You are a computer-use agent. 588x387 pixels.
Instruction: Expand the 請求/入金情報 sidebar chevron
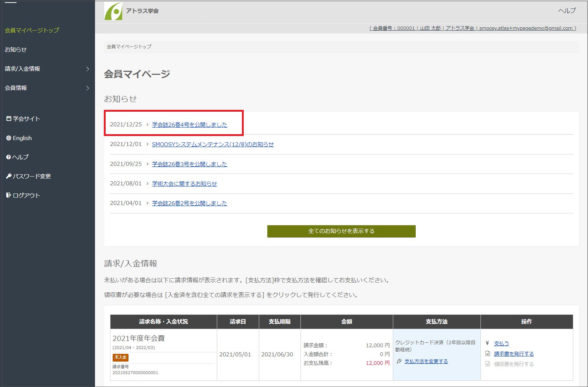(x=88, y=69)
